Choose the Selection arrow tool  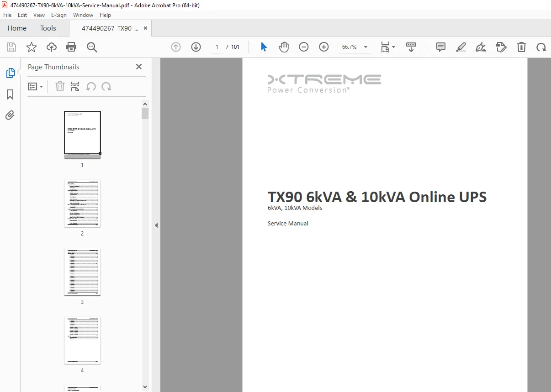pos(264,47)
